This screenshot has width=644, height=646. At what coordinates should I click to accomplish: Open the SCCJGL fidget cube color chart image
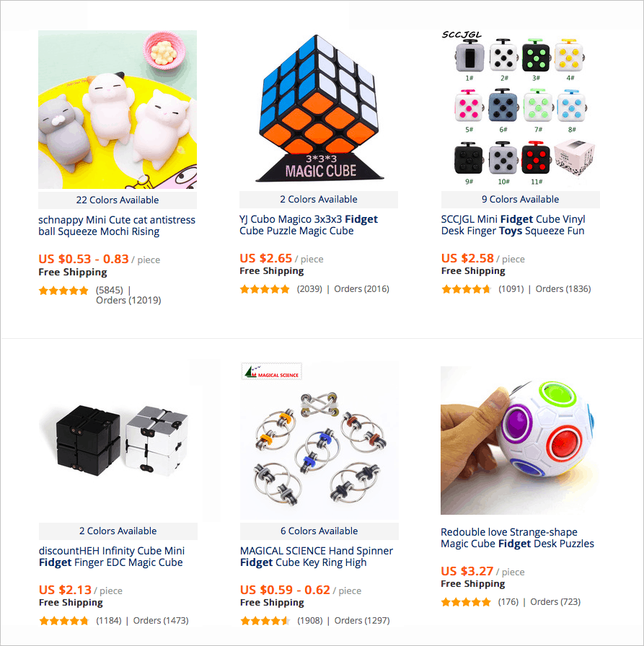pyautogui.click(x=521, y=109)
